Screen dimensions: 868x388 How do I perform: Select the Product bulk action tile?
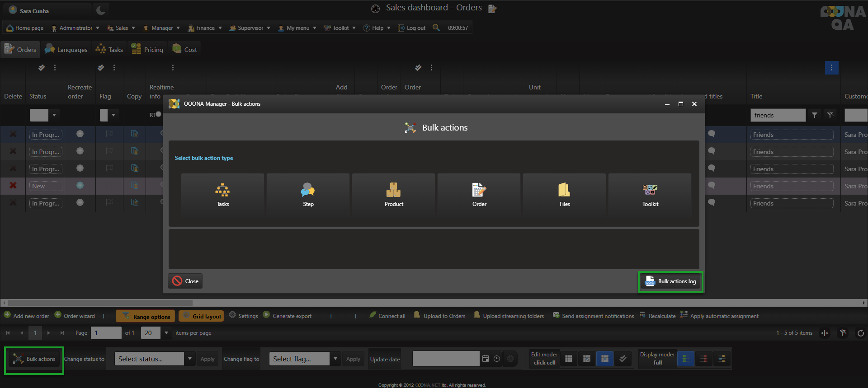(x=393, y=195)
